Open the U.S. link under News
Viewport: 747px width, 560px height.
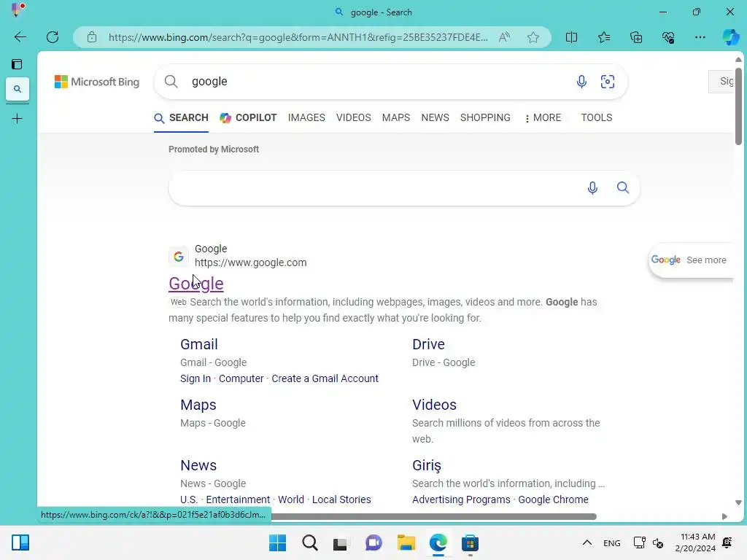point(189,499)
